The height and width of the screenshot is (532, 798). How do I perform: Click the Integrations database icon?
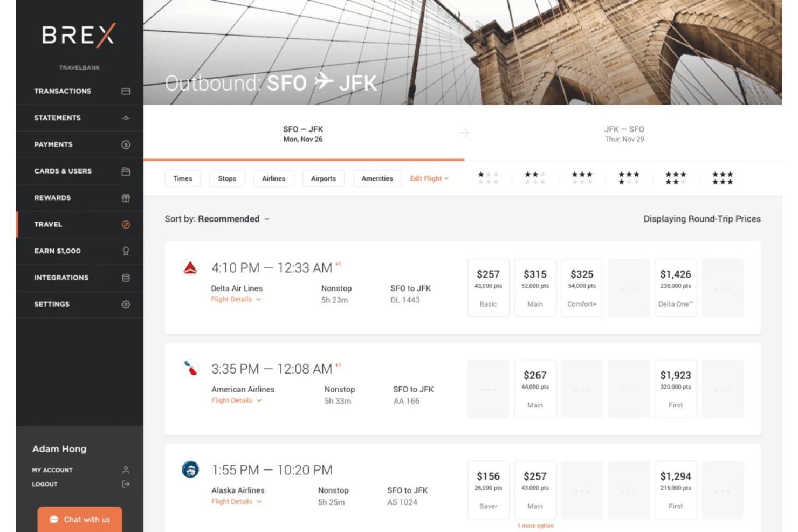point(126,278)
